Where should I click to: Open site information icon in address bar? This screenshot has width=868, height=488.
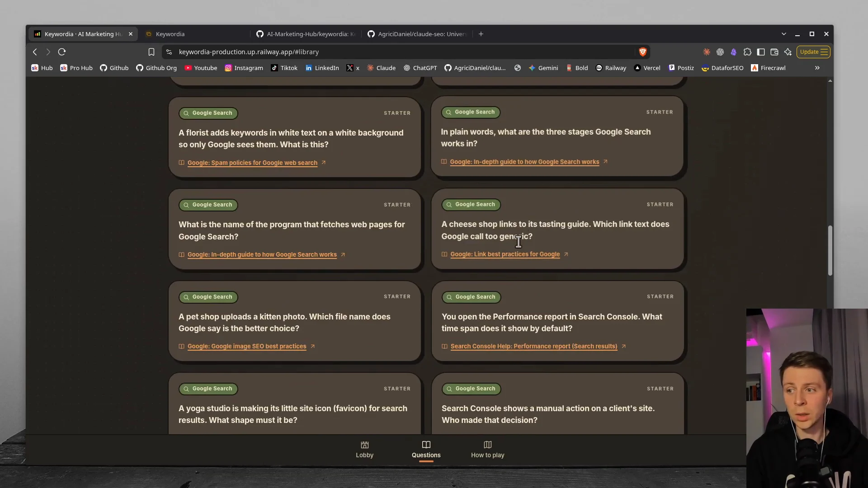169,52
